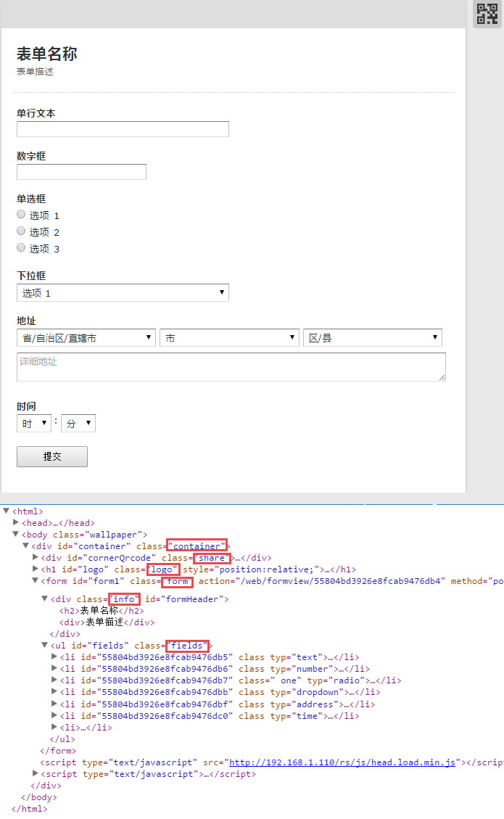The height and width of the screenshot is (819, 504).
Task: Open the 省/自治区/直辖市 province dropdown
Action: [x=86, y=337]
